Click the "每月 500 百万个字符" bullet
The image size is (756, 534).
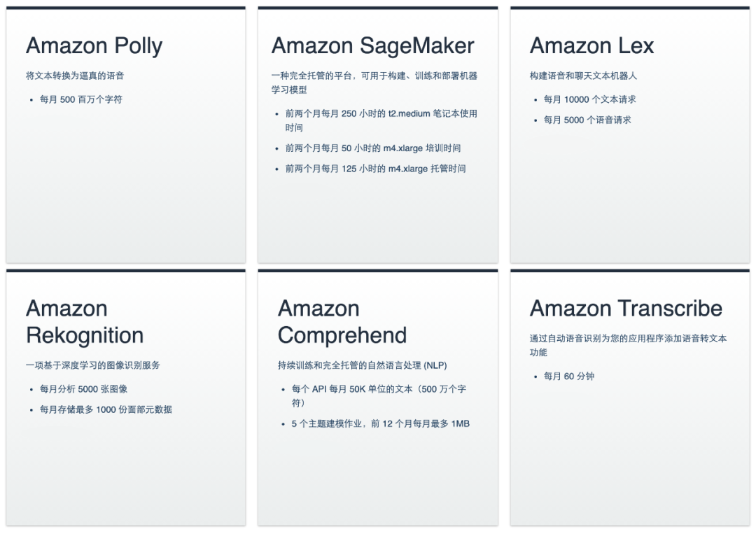point(81,99)
